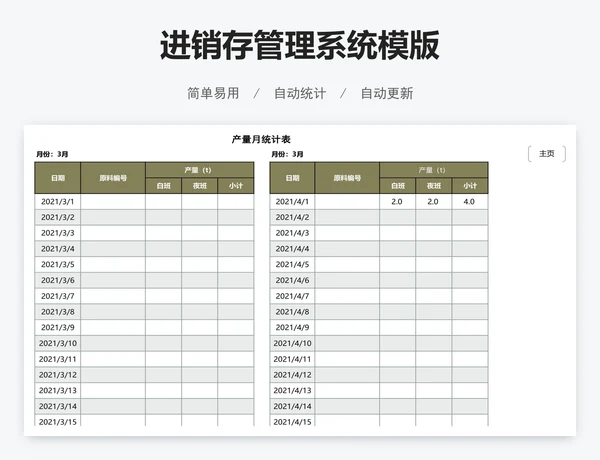Select left table cell 2021/3/4

58,249
